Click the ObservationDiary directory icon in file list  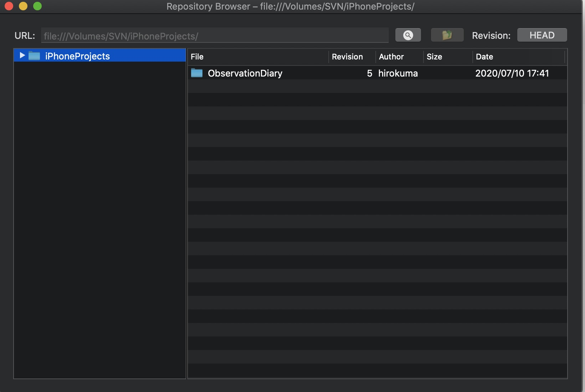(x=197, y=73)
